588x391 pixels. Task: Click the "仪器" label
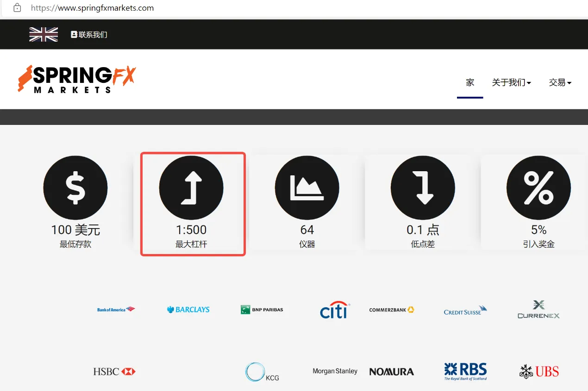pos(307,244)
